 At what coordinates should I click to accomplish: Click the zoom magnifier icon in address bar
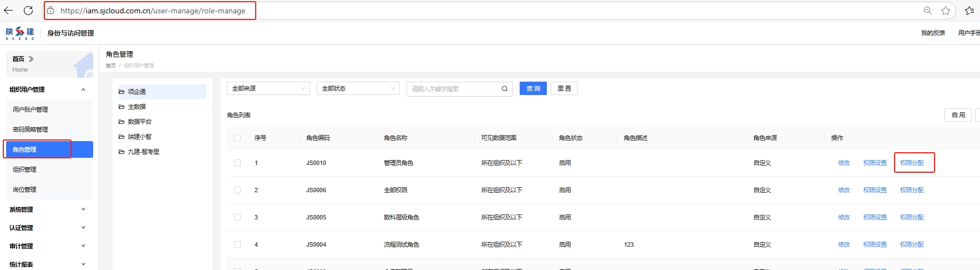pyautogui.click(x=927, y=11)
